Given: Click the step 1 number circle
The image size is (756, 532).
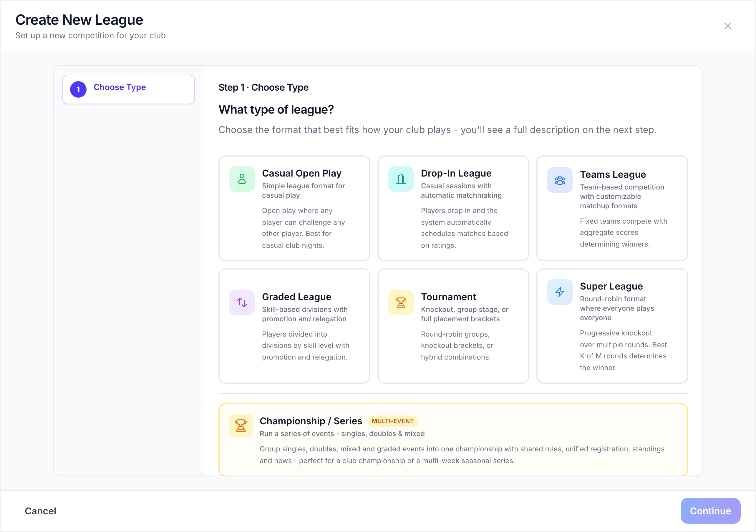Looking at the screenshot, I should (x=78, y=89).
